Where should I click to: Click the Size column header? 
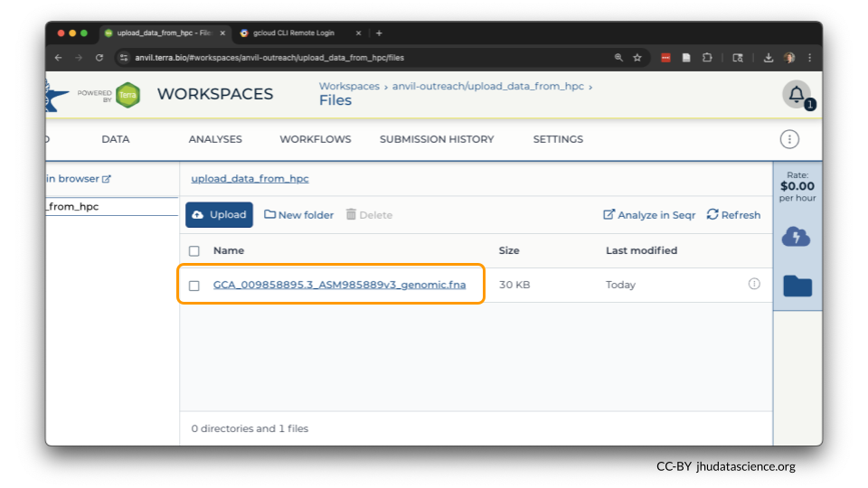pos(509,250)
